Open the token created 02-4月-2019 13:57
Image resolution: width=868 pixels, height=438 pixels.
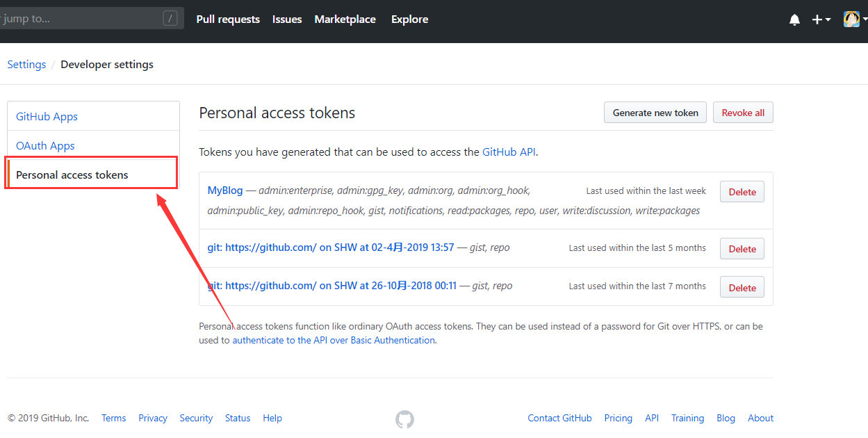331,248
